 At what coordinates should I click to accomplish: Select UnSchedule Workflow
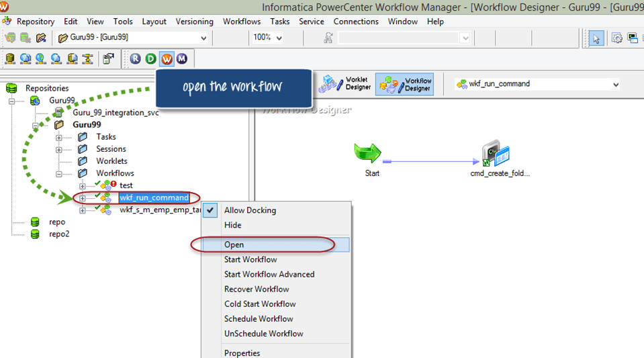[x=275, y=333]
